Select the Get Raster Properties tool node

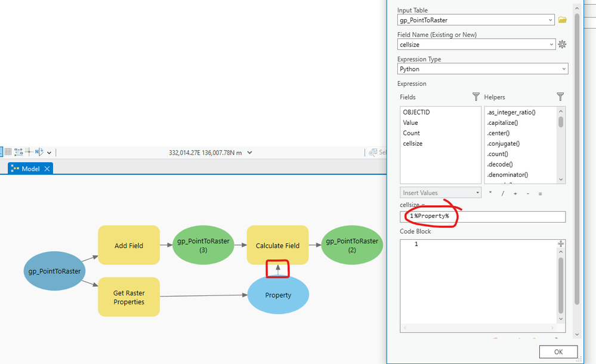coord(129,297)
